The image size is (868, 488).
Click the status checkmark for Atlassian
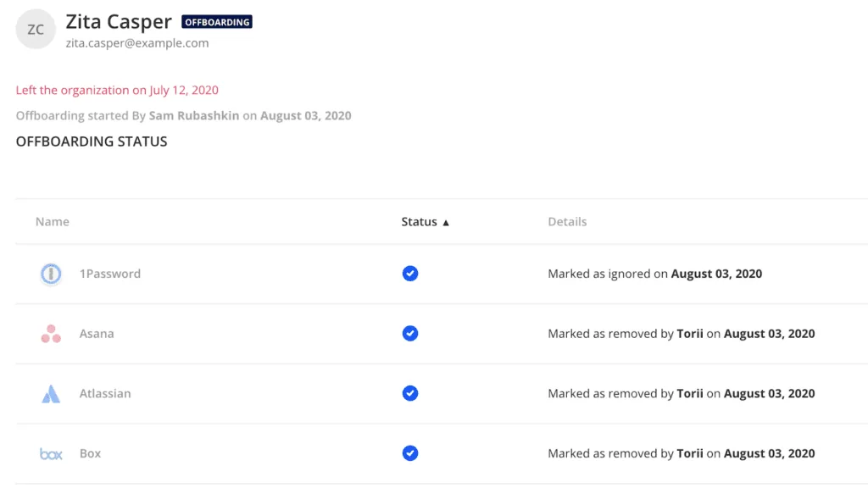tap(410, 393)
